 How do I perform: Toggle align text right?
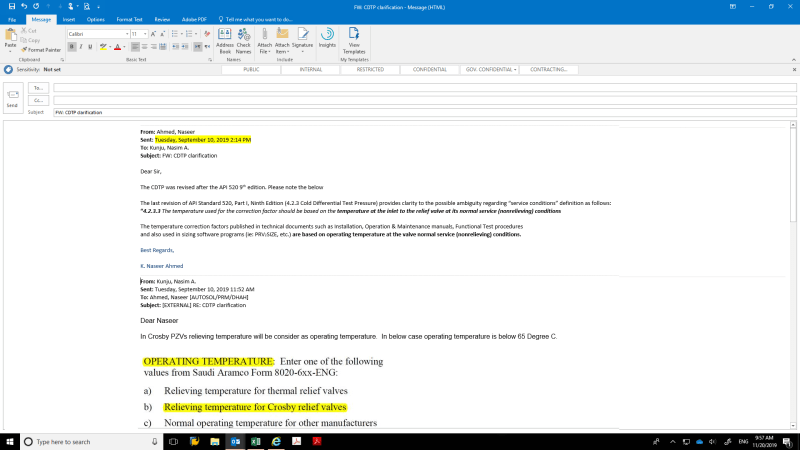pos(154,47)
